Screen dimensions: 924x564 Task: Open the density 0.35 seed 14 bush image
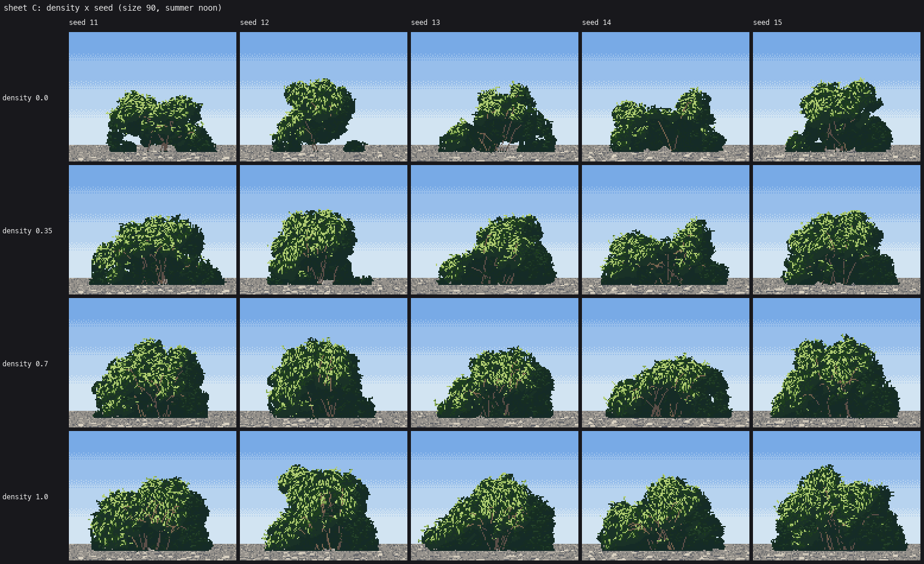(x=666, y=230)
